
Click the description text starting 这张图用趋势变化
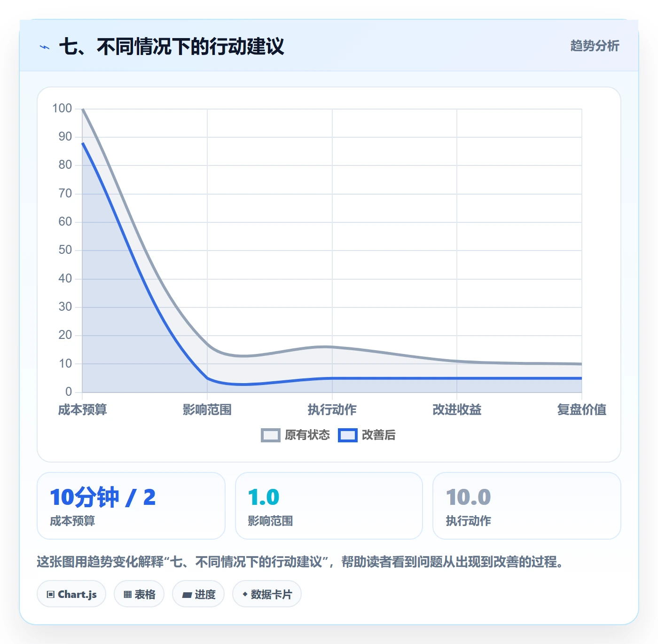pyautogui.click(x=300, y=562)
